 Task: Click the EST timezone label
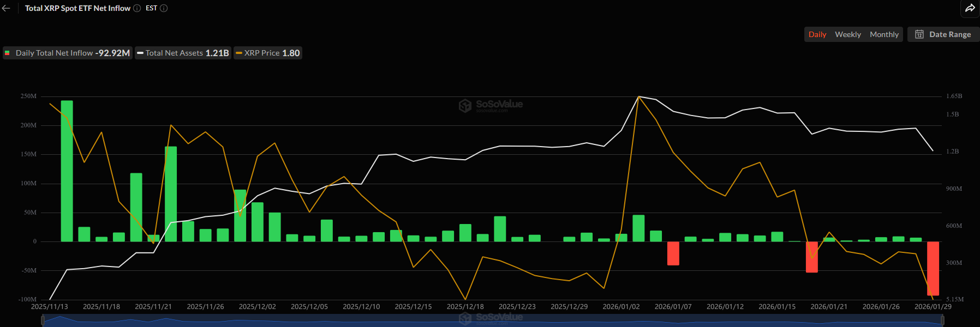[151, 8]
